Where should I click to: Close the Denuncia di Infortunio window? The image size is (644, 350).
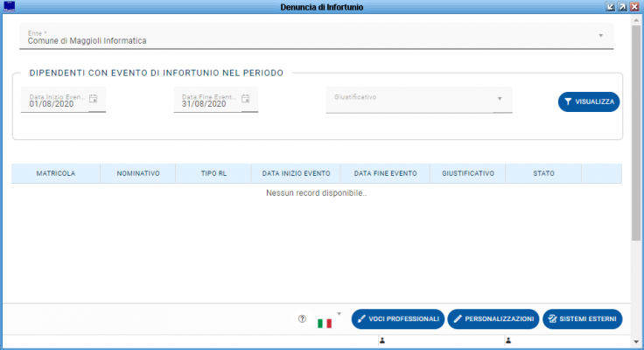(x=635, y=7)
